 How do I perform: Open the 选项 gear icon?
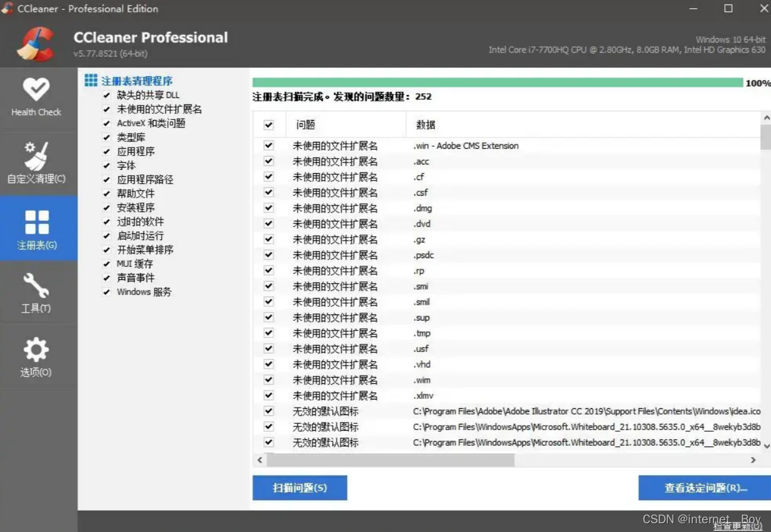[36, 350]
